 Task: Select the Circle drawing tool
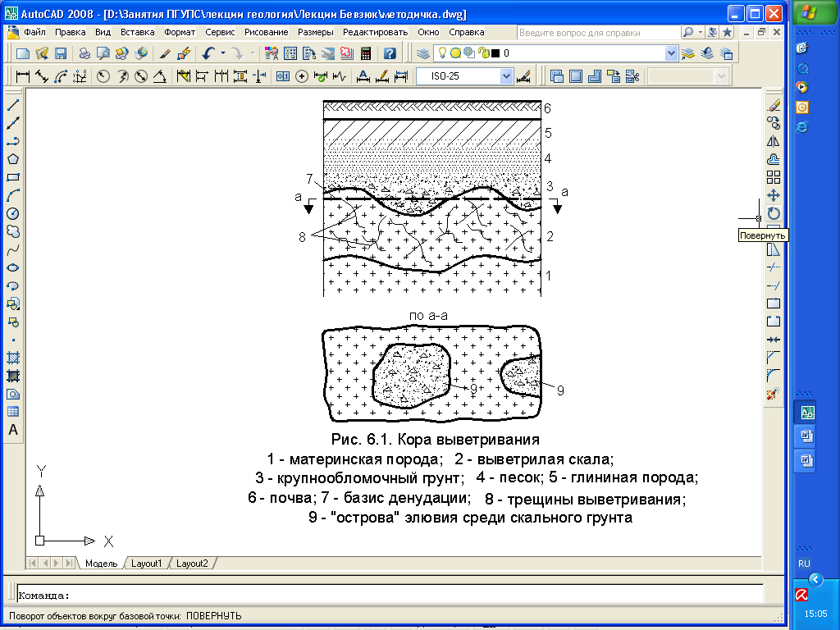pos(13,214)
